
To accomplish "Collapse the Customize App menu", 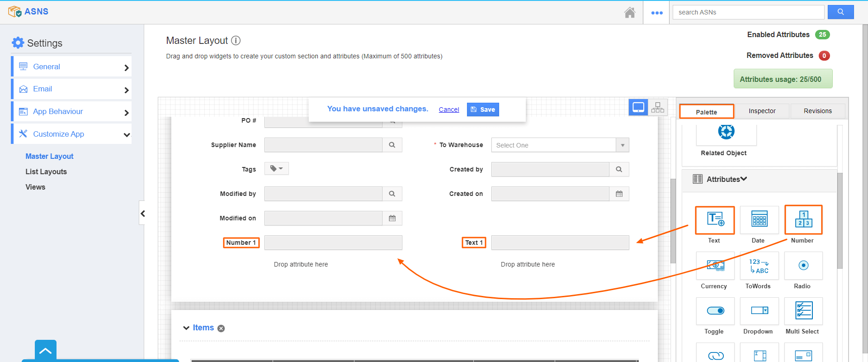I will point(72,134).
